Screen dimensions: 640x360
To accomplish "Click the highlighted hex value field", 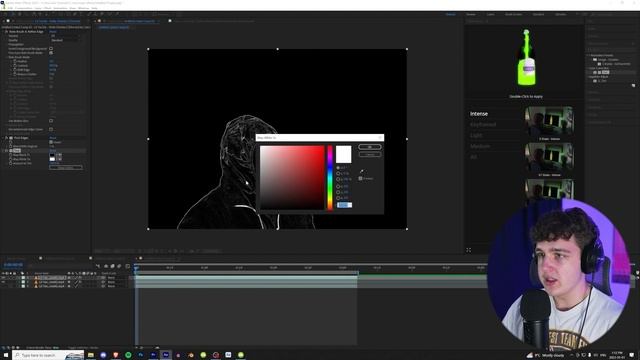I will 344,205.
